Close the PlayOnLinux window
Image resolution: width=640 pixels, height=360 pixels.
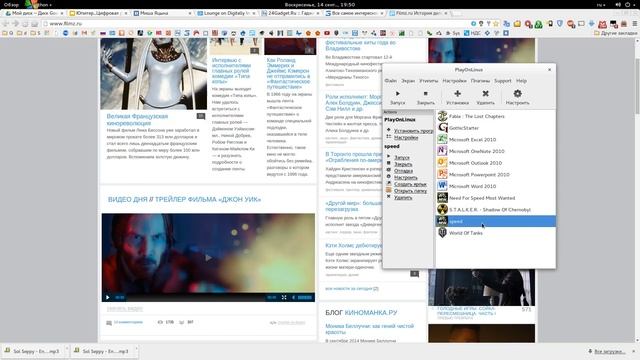tap(549, 70)
